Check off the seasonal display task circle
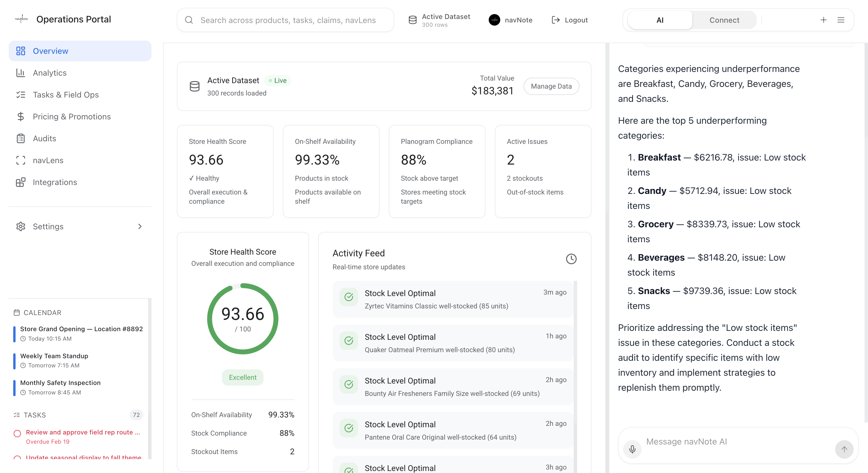Image resolution: width=868 pixels, height=473 pixels. click(x=17, y=458)
